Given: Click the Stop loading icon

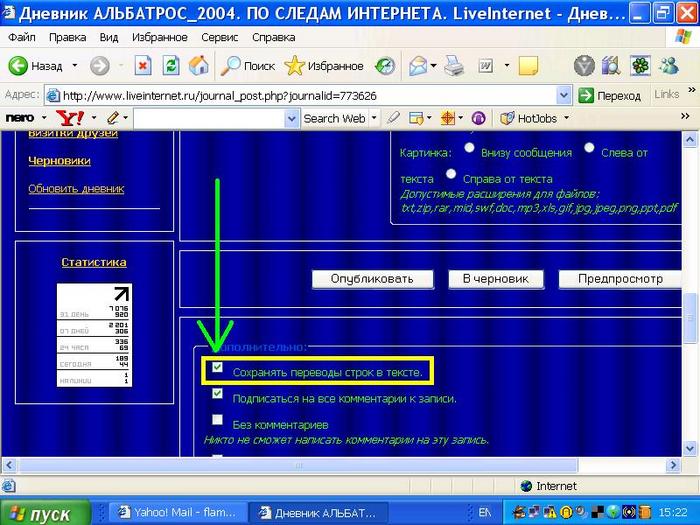Looking at the screenshot, I should pos(143,66).
